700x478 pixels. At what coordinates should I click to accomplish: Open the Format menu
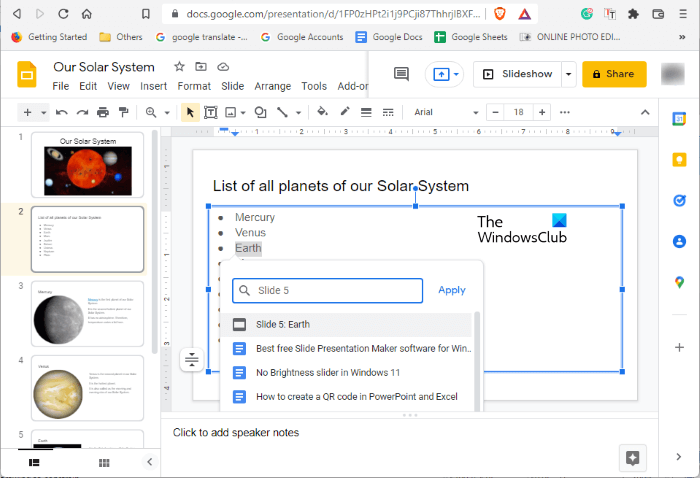194,86
